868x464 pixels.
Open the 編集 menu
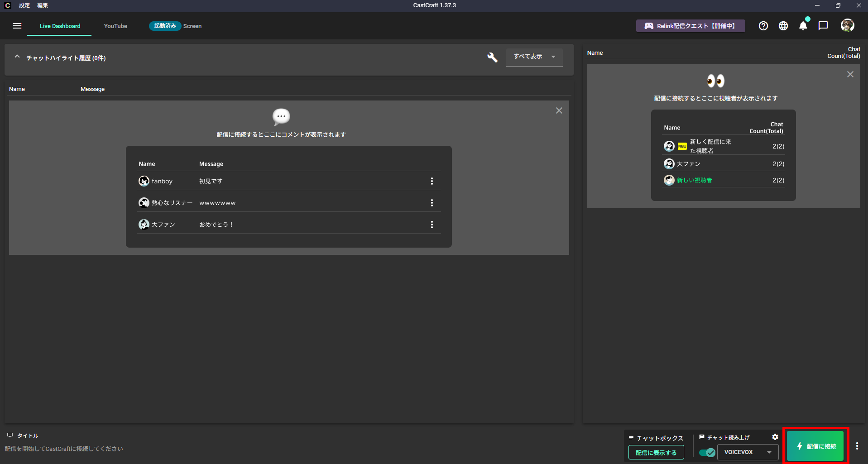[x=43, y=5]
